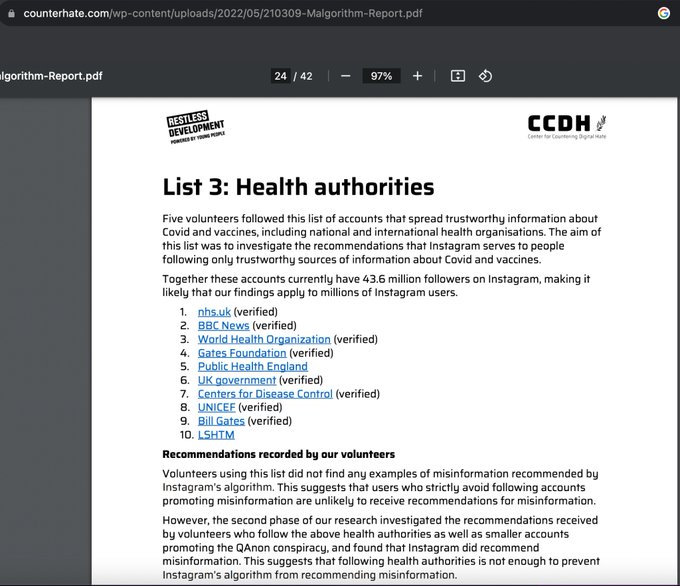Click the paragraph starting 'However, the second phase'
The image size is (680, 586).
[381, 547]
